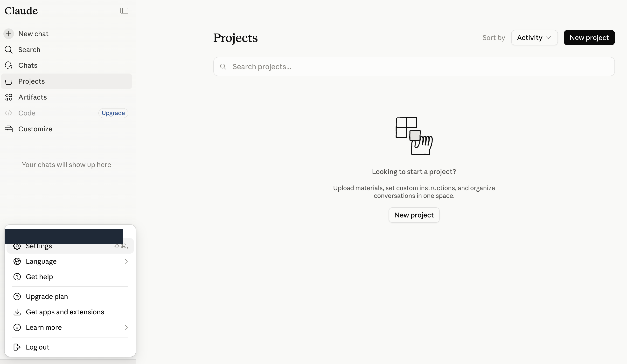Click the speech bubbles icon for Chats
Viewport: 627px width, 364px height.
[x=9, y=65]
